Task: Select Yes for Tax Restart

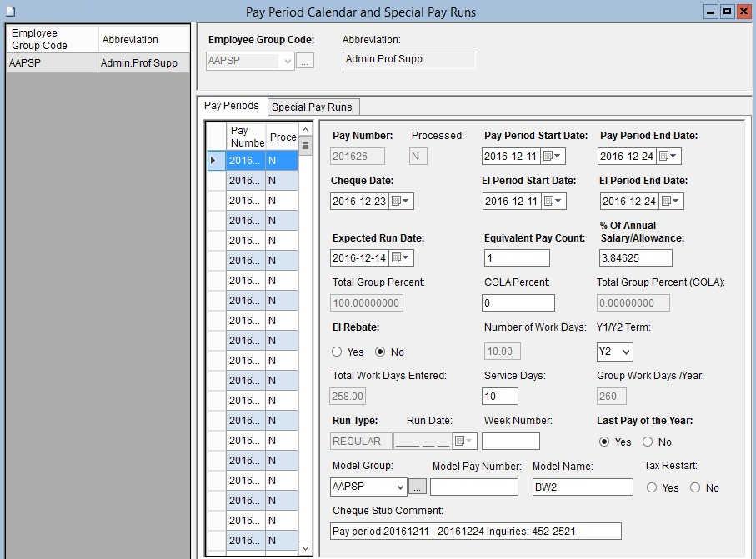Action: (652, 488)
